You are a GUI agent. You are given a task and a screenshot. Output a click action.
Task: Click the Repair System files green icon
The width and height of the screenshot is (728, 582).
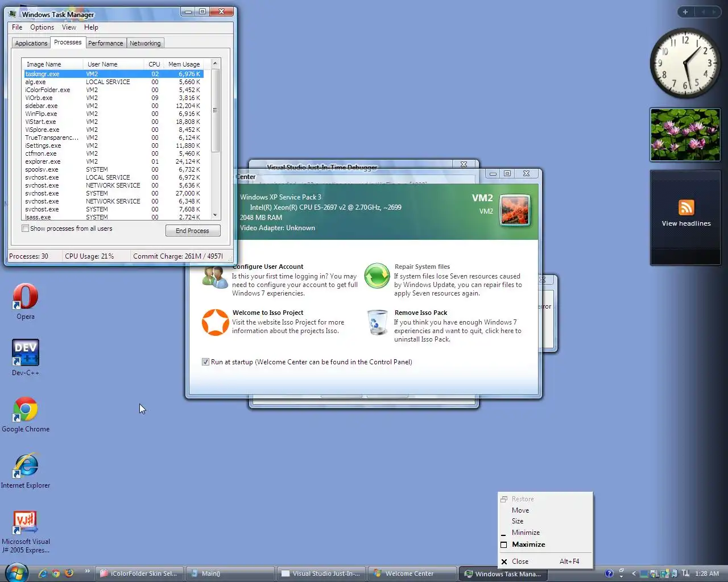click(x=377, y=276)
